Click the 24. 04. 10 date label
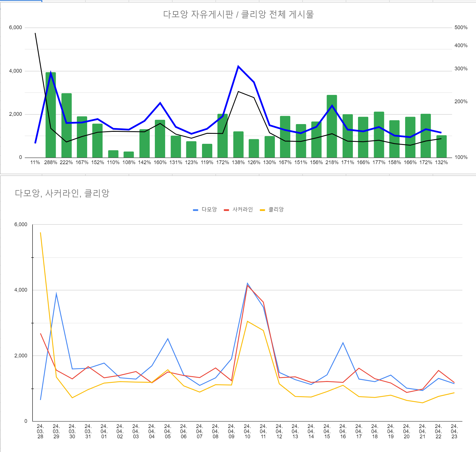This screenshot has height=452, width=476. [247, 431]
